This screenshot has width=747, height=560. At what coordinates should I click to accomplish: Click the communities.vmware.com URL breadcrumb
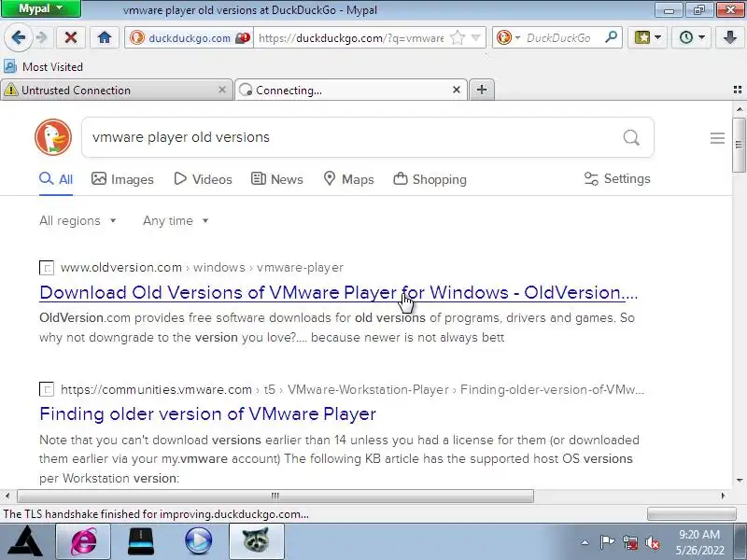353,389
